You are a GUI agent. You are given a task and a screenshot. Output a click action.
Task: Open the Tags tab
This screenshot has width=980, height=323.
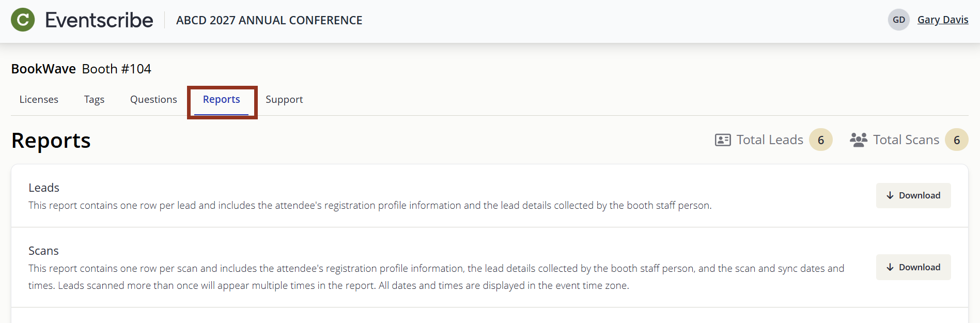pyautogui.click(x=94, y=99)
